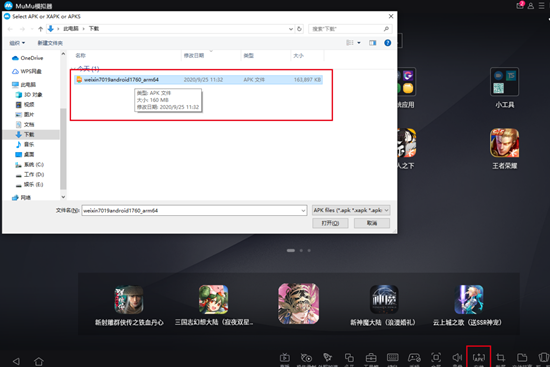
Task: Open the 组织 organize dropdown menu
Action: 17,43
